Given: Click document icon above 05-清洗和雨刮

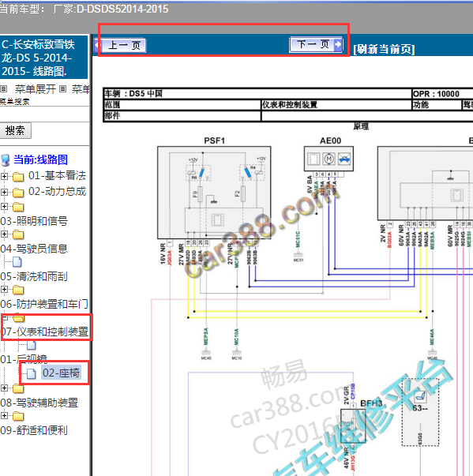Looking at the screenshot, I should pyautogui.click(x=17, y=261).
